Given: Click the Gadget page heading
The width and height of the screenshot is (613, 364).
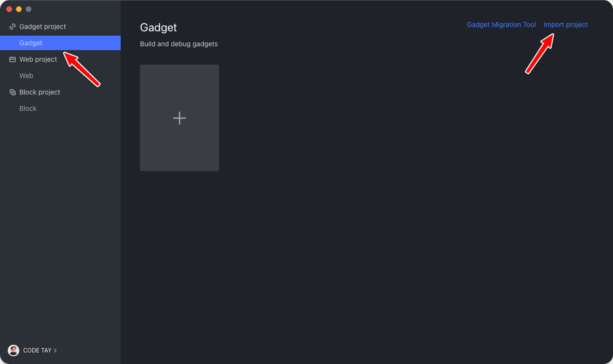Looking at the screenshot, I should point(158,27).
